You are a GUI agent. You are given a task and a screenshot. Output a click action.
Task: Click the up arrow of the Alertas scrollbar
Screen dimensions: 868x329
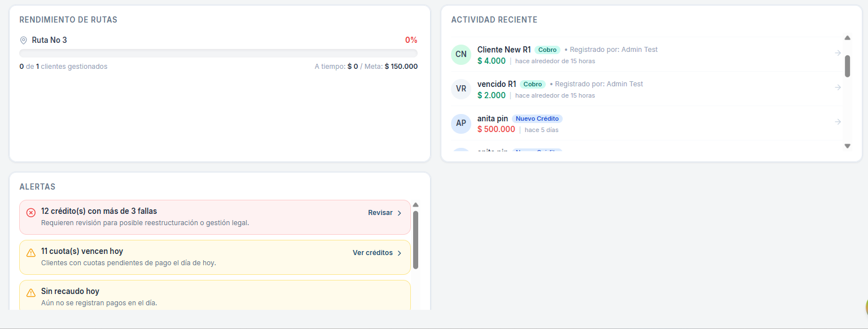point(415,205)
